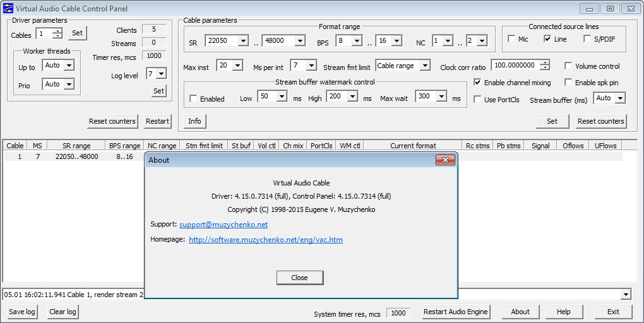
Task: Disable the Enable channel mixing checkbox
Action: pyautogui.click(x=477, y=82)
